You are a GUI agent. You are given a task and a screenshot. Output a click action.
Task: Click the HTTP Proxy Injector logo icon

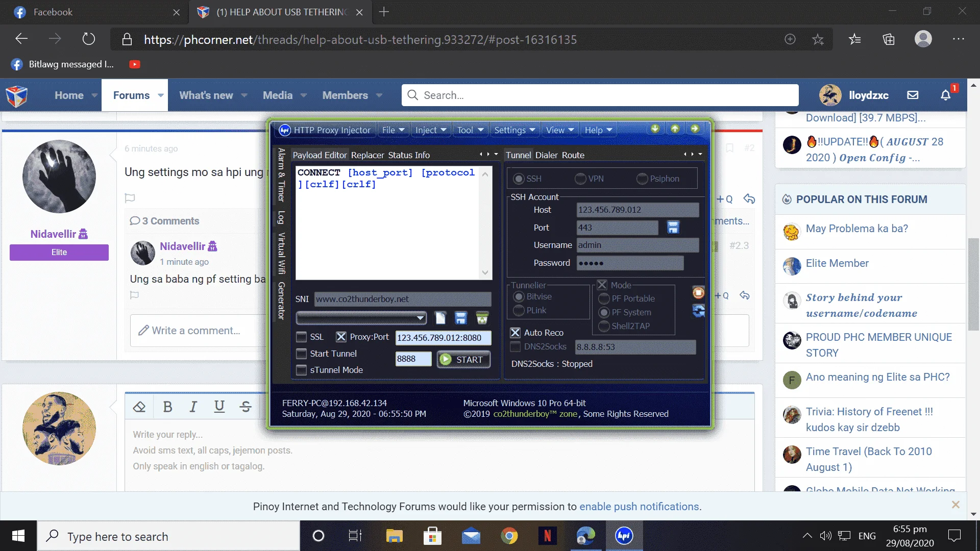tap(285, 130)
